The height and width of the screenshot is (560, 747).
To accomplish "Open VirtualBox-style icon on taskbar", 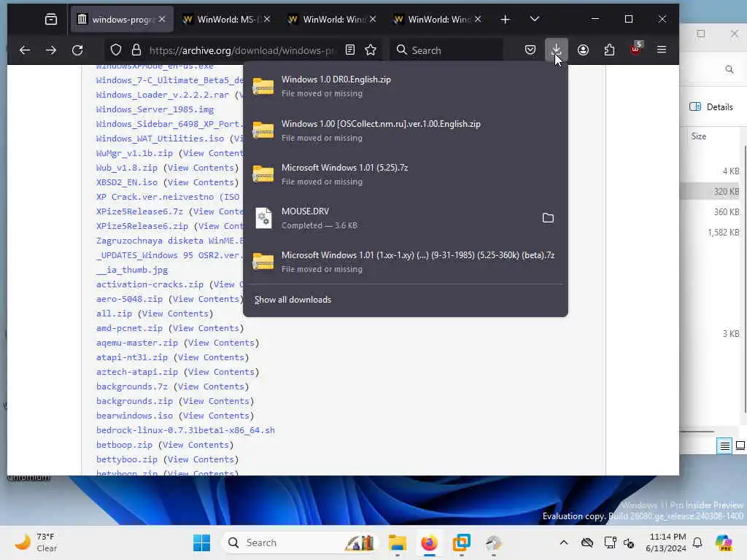I will pyautogui.click(x=461, y=542).
